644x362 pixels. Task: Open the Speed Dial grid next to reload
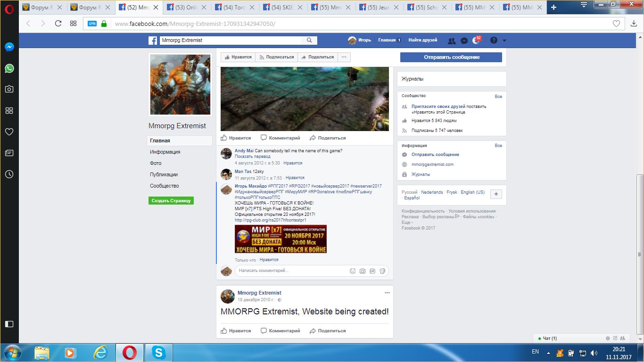[x=73, y=24]
